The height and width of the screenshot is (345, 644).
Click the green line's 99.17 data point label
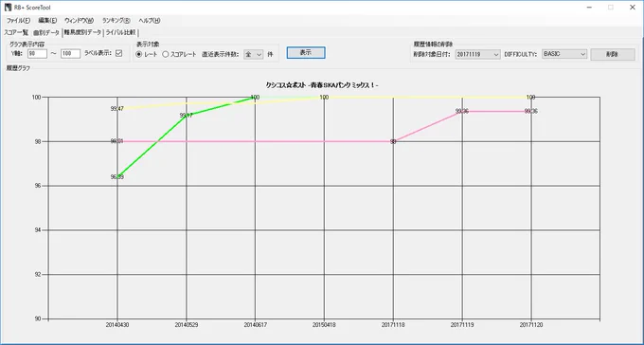click(186, 116)
